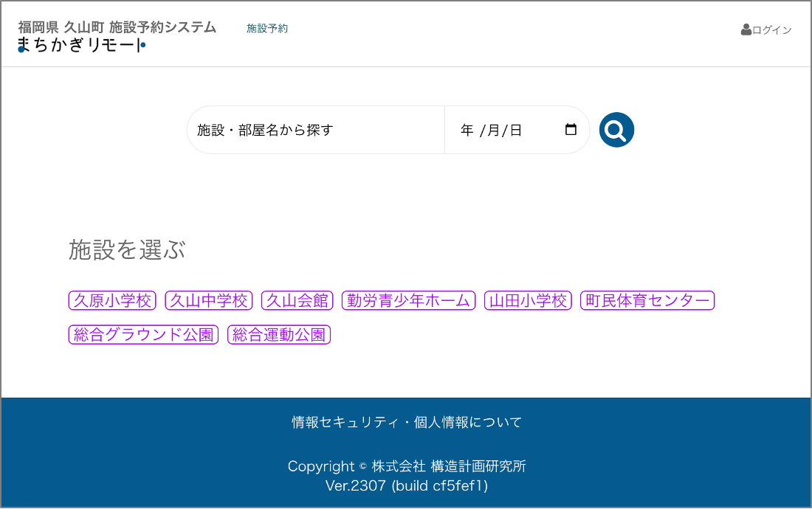Select the month (月) part of date field
The width and height of the screenshot is (812, 509).
click(493, 131)
